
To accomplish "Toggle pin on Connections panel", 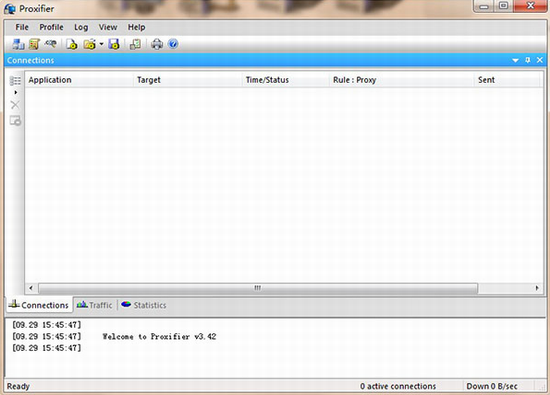I will tap(528, 60).
